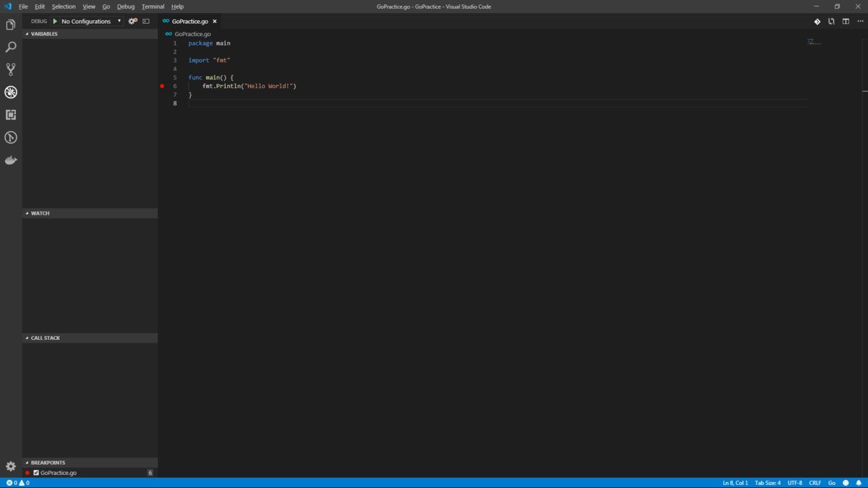The height and width of the screenshot is (488, 868).
Task: Click line number 6 badge in Breakpoints
Action: [x=150, y=473]
